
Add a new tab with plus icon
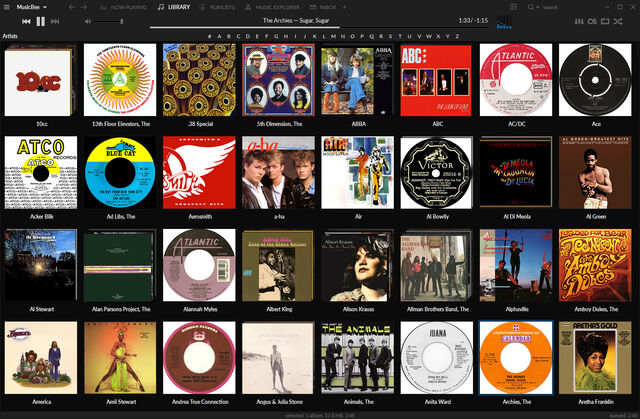point(344,7)
